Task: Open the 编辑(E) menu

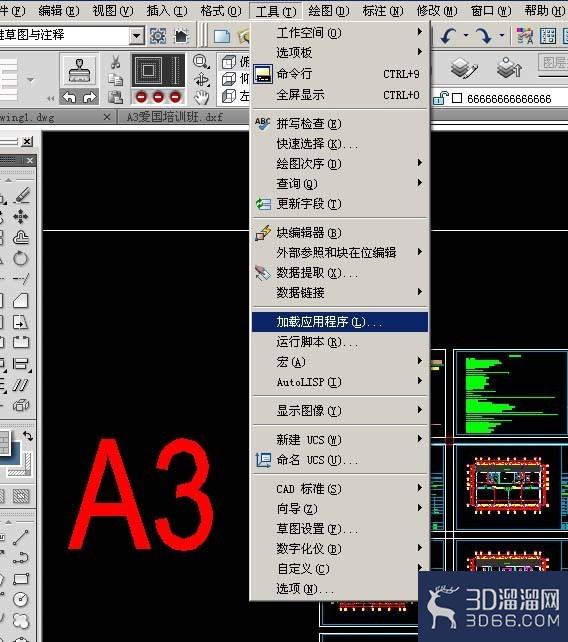Action: 59,10
